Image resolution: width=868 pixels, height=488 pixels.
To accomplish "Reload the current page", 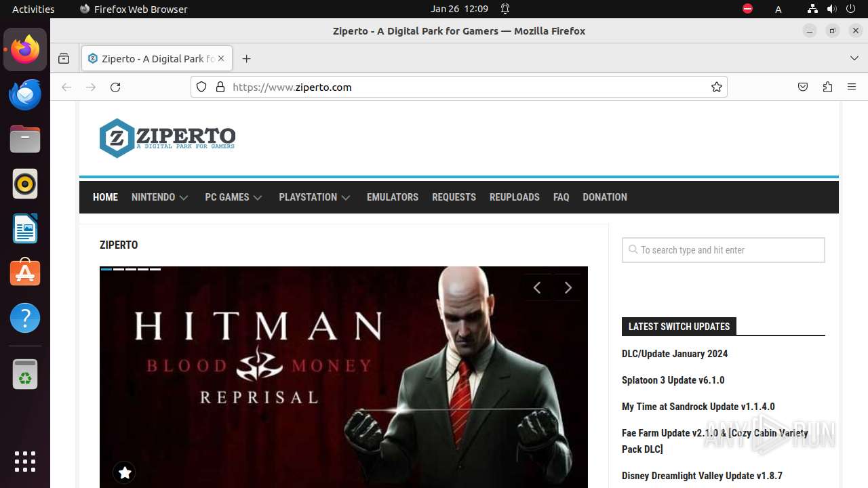I will coord(115,87).
